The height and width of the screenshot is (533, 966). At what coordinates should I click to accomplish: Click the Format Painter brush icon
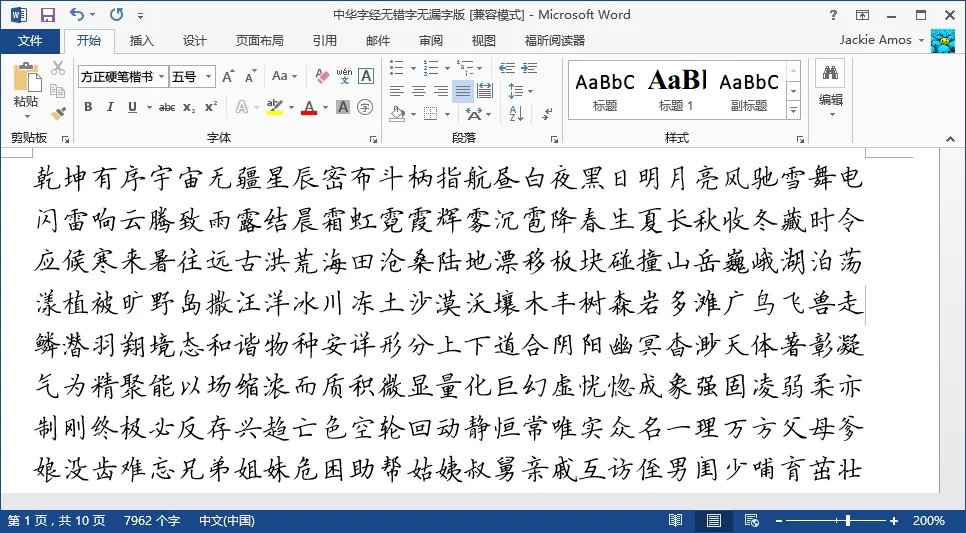59,113
